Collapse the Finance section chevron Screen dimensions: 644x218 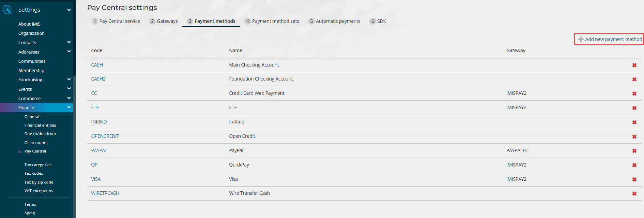(x=69, y=107)
